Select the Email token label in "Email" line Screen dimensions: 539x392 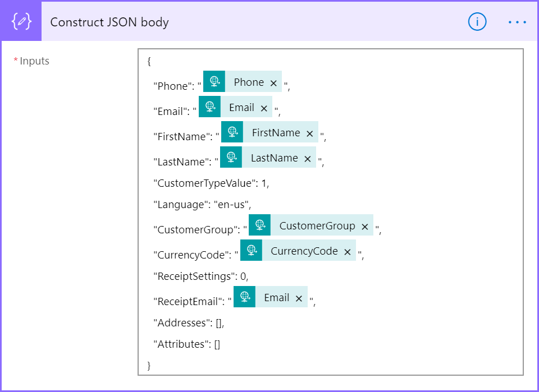pos(241,108)
